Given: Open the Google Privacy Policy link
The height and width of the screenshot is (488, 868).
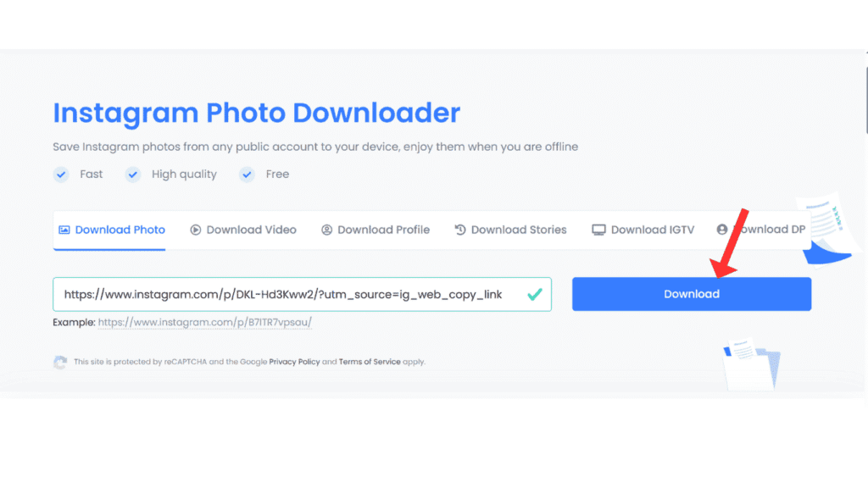Looking at the screenshot, I should coord(294,362).
